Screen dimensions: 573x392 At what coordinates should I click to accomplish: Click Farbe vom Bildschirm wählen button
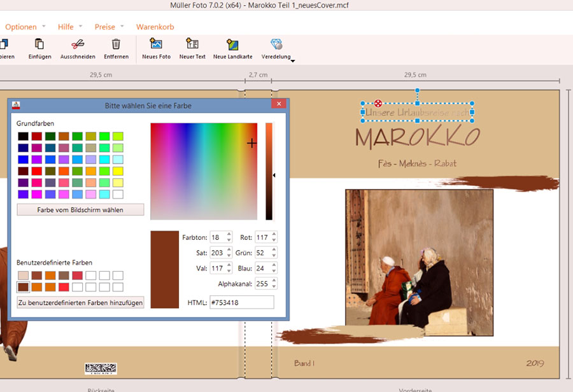click(x=80, y=210)
